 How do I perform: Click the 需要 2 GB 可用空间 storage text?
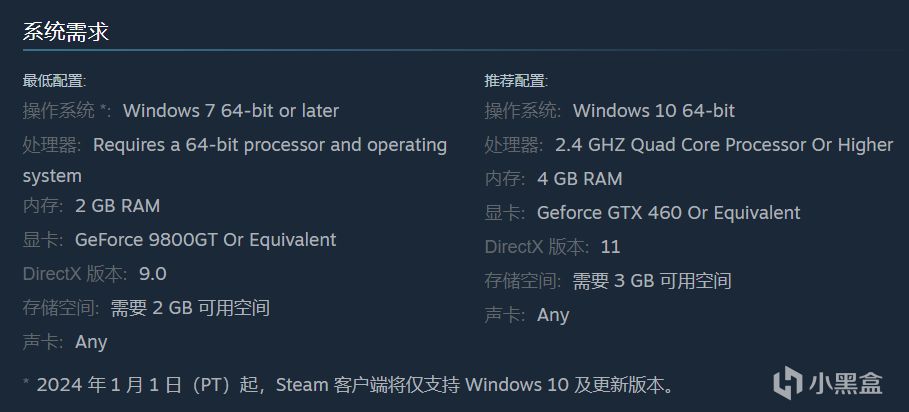(190, 308)
